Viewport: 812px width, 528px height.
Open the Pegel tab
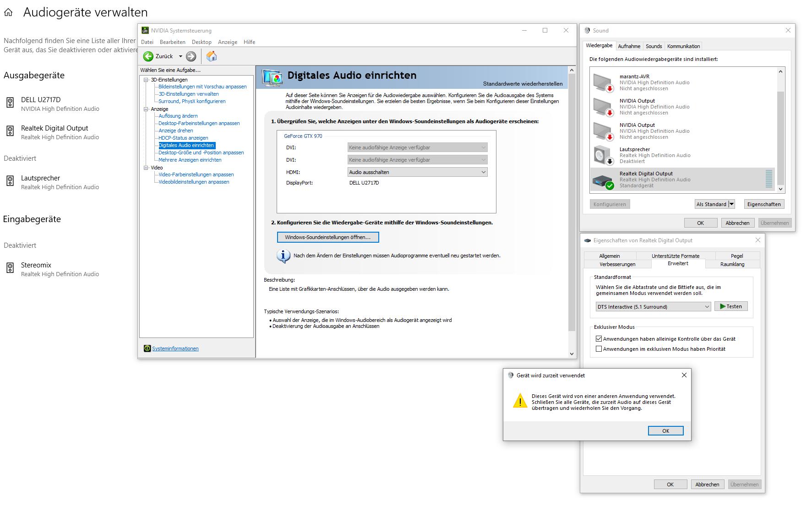pyautogui.click(x=737, y=256)
